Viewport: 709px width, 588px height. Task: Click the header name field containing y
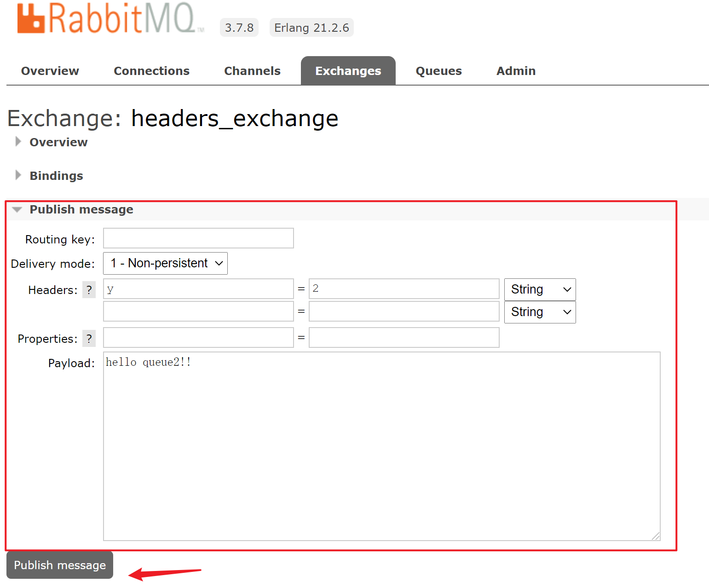point(198,289)
